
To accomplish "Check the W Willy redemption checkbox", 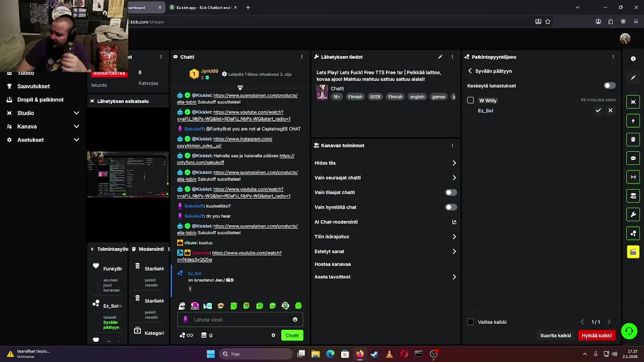I will (470, 101).
